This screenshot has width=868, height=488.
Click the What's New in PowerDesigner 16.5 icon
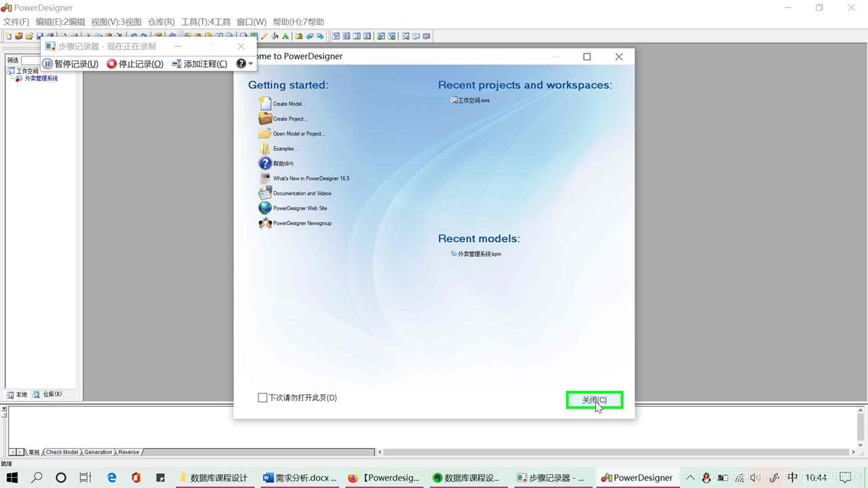click(x=265, y=178)
